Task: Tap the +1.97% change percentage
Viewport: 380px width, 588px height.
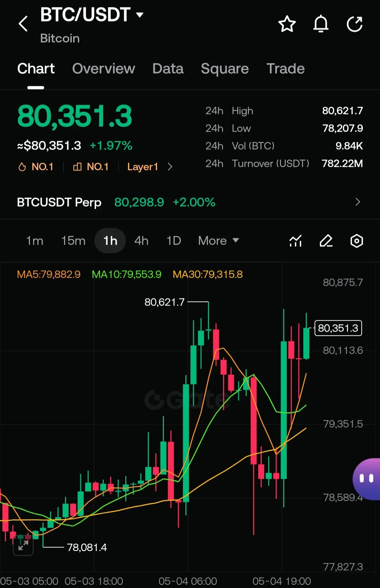Action: click(111, 146)
